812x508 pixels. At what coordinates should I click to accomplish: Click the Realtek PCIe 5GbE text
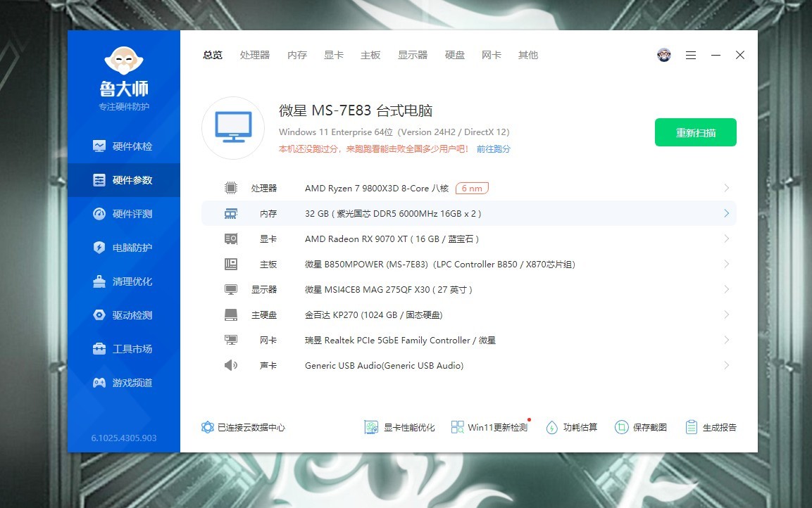400,341
